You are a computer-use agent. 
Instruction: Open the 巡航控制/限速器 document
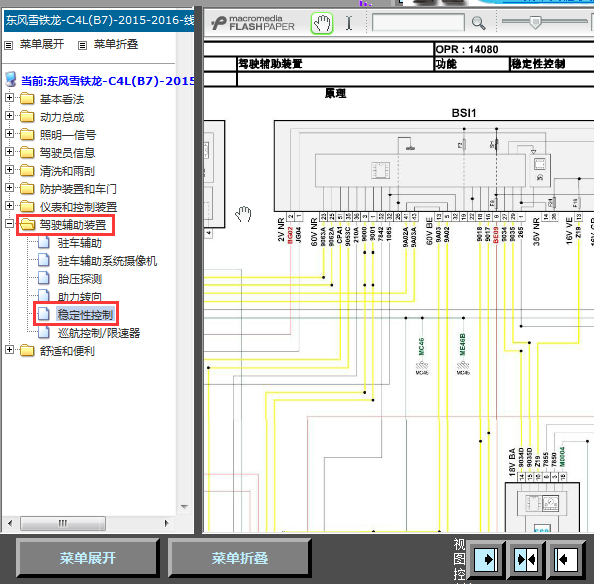point(99,333)
